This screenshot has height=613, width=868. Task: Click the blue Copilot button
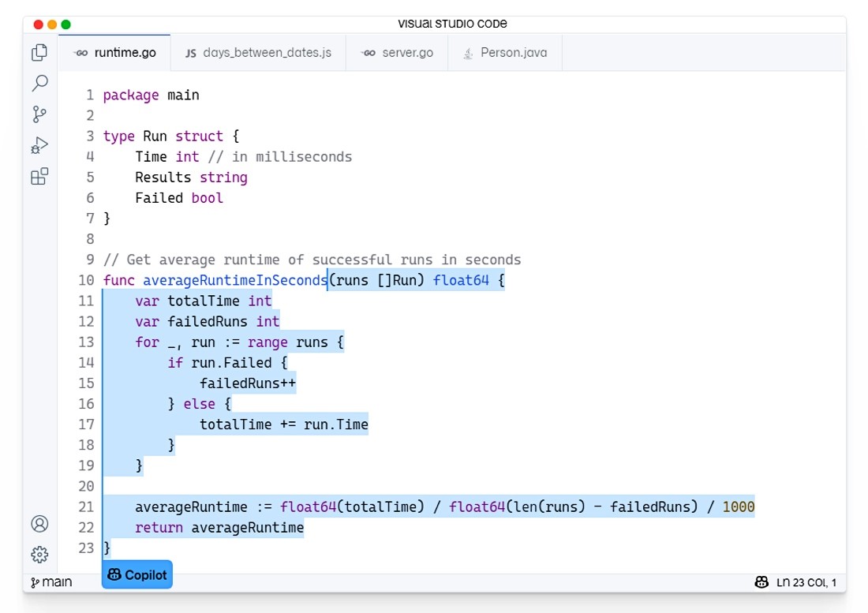pyautogui.click(x=137, y=575)
